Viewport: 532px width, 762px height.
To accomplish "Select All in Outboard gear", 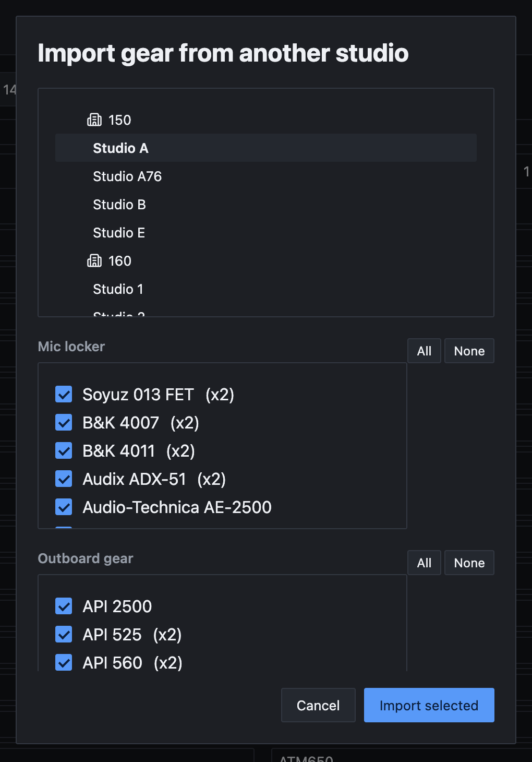I will [x=424, y=563].
